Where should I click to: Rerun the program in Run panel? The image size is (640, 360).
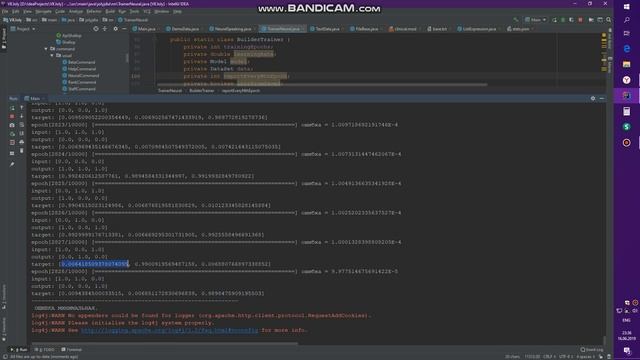pyautogui.click(x=12, y=108)
